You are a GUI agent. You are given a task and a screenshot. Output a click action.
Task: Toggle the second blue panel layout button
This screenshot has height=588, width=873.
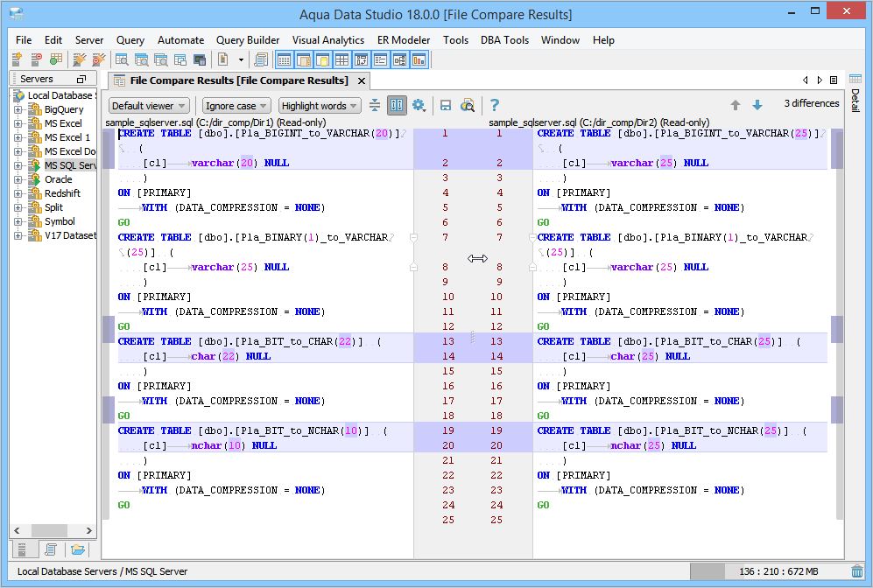[304, 59]
